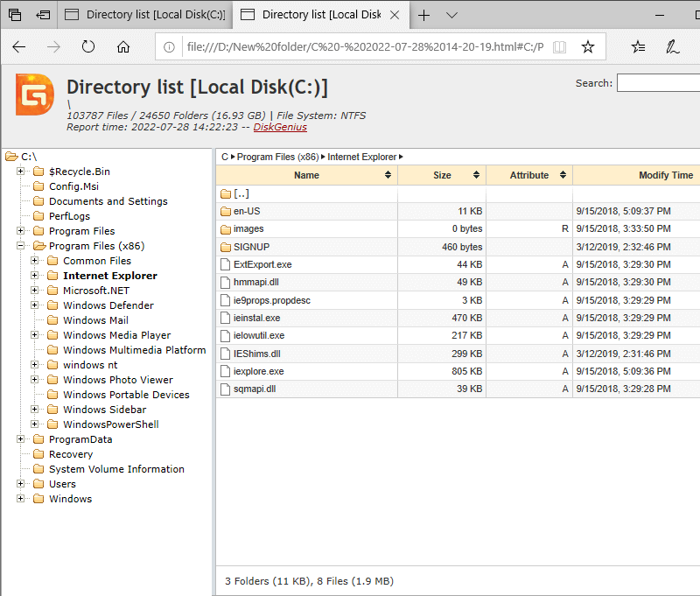Expand the Windows Media Player node
This screenshot has width=700, height=596.
[34, 334]
